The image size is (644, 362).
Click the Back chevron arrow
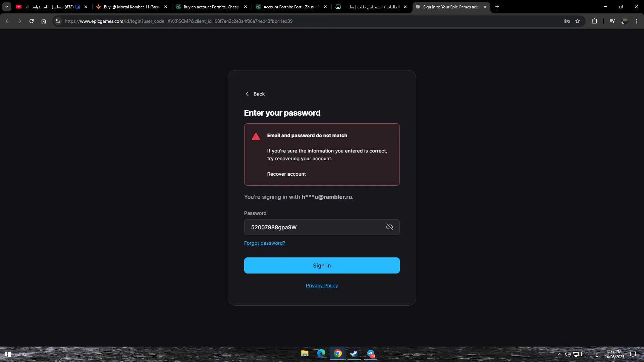coord(247,94)
